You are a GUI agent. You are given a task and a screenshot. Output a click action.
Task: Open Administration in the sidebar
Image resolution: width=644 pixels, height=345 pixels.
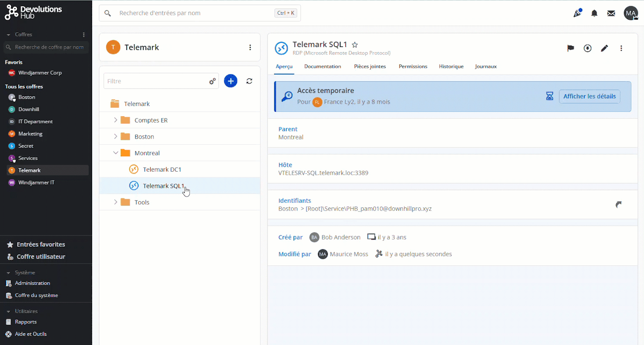(x=32, y=283)
